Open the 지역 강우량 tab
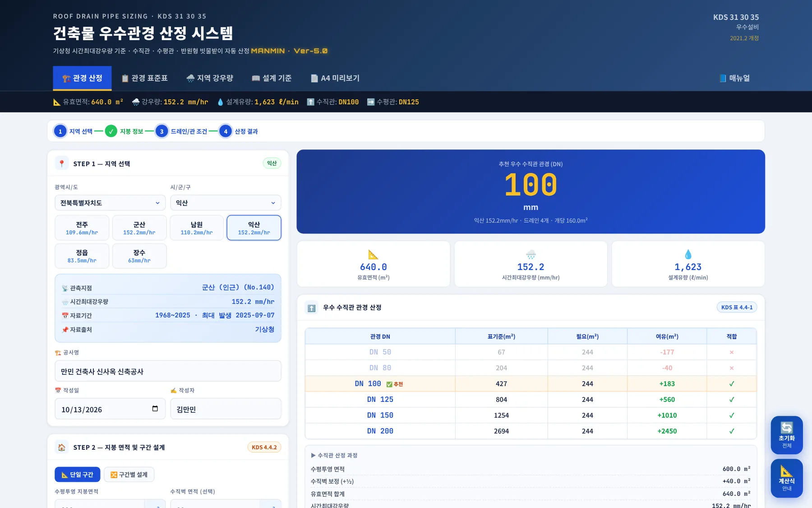 click(210, 78)
